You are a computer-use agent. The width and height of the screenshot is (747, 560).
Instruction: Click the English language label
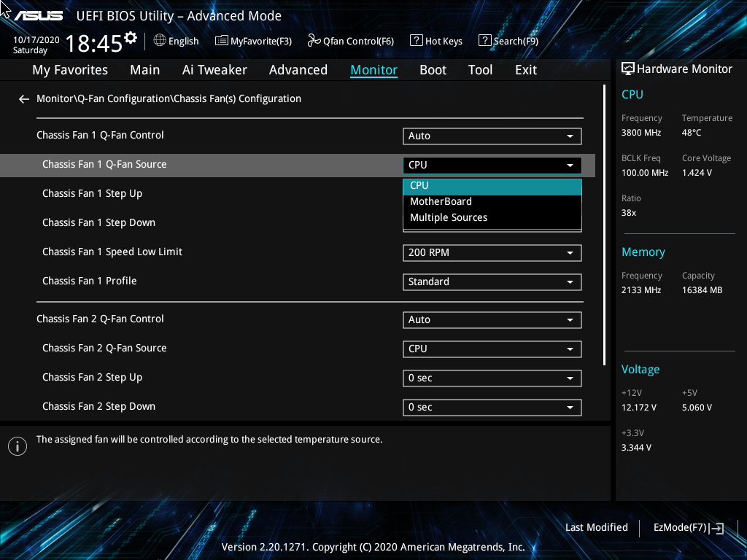(x=183, y=41)
